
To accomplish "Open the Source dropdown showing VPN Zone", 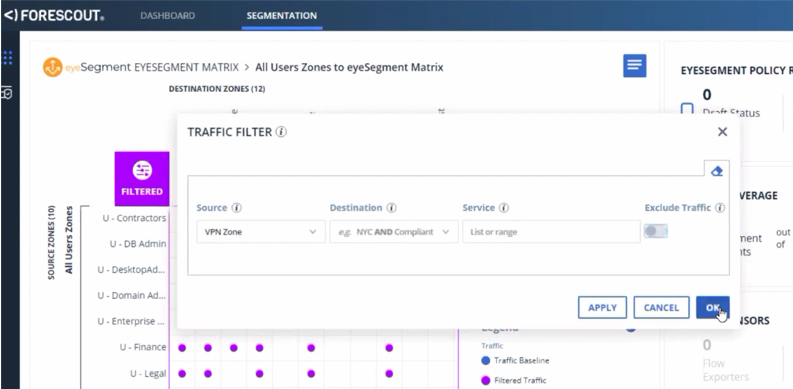I will [261, 232].
